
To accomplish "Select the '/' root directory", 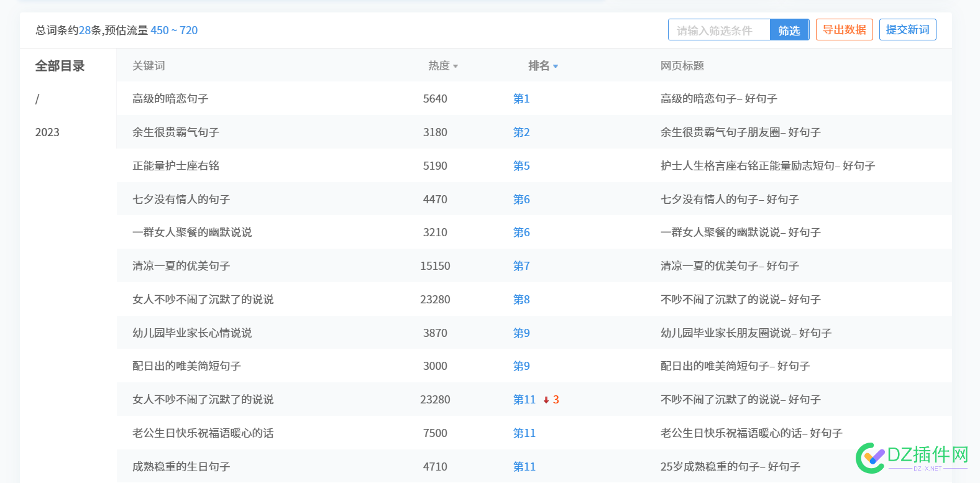I will pyautogui.click(x=37, y=99).
